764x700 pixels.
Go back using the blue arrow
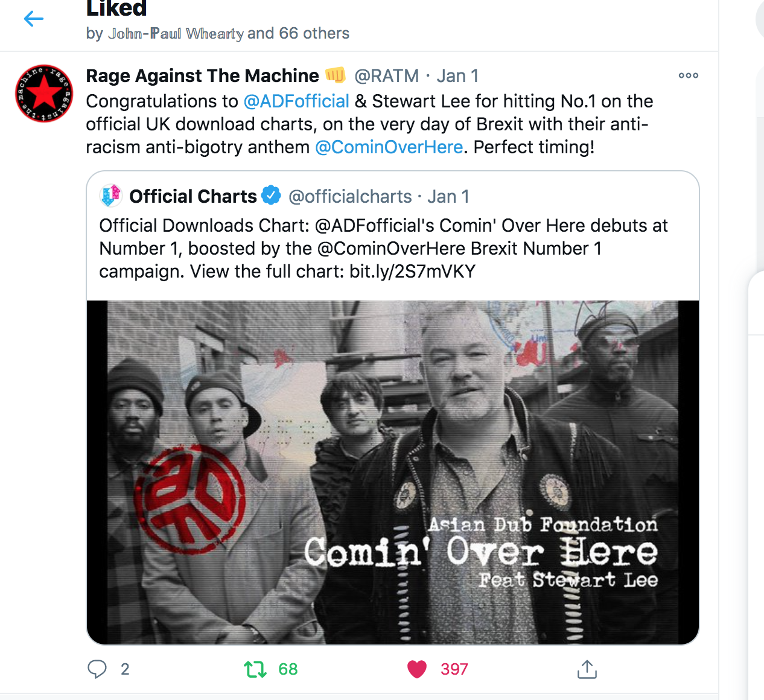34,19
